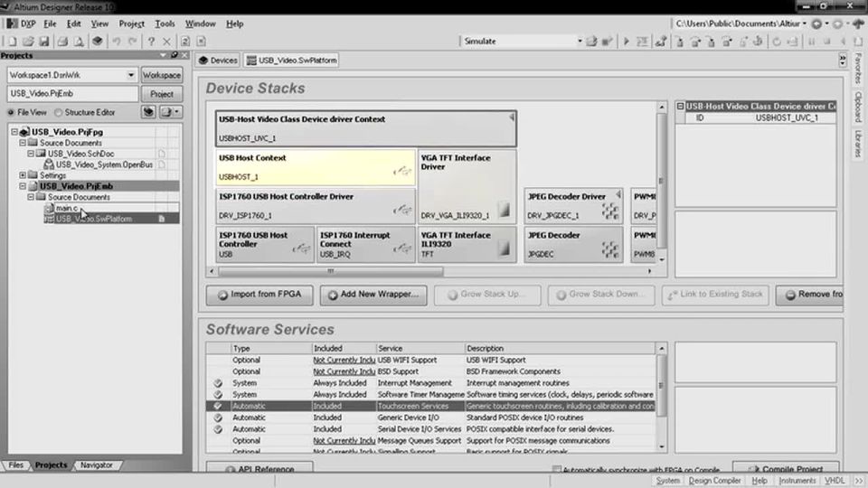This screenshot has height=488, width=868.
Task: Switch to the Navigator panel tab
Action: pyautogui.click(x=97, y=465)
